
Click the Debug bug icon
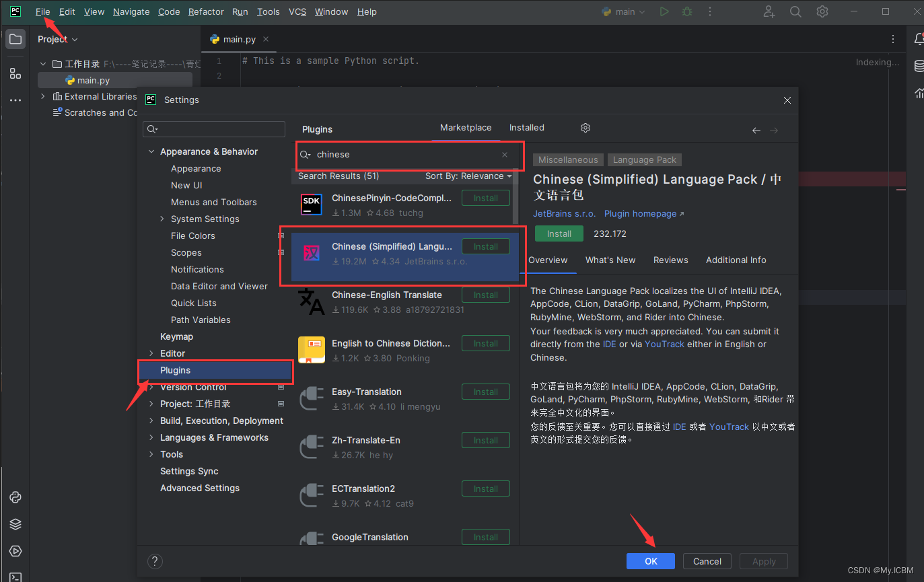[686, 11]
